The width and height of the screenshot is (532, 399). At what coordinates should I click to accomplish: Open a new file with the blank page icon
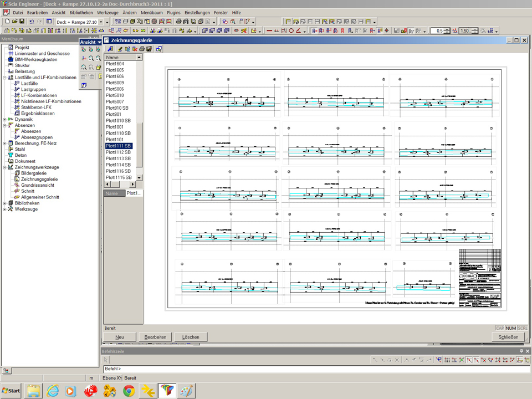click(x=7, y=22)
